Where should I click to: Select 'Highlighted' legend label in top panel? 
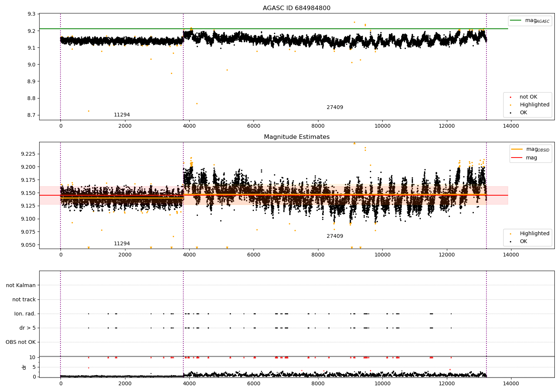(535, 105)
